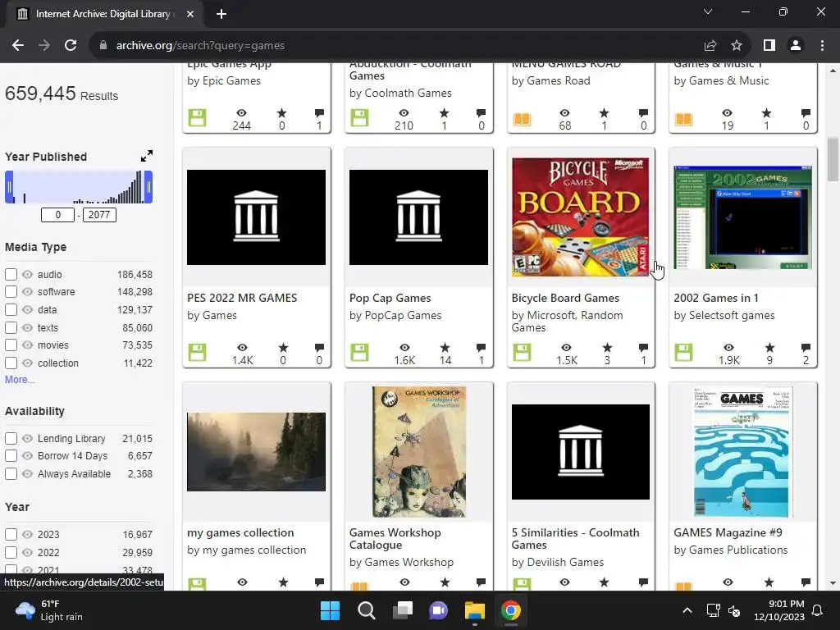840x630 pixels.
Task: Check the movies media type checkbox
Action: click(11, 345)
